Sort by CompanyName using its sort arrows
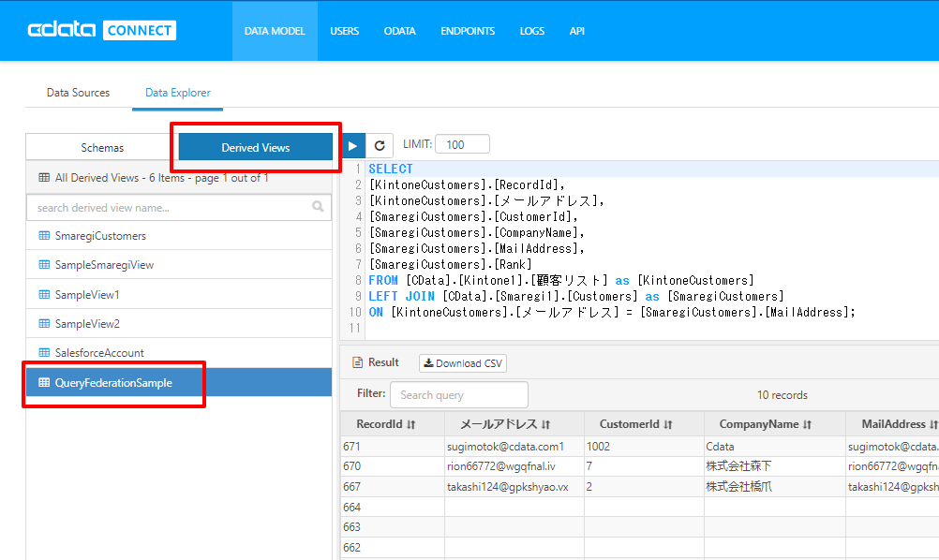This screenshot has width=939, height=560. tap(807, 424)
